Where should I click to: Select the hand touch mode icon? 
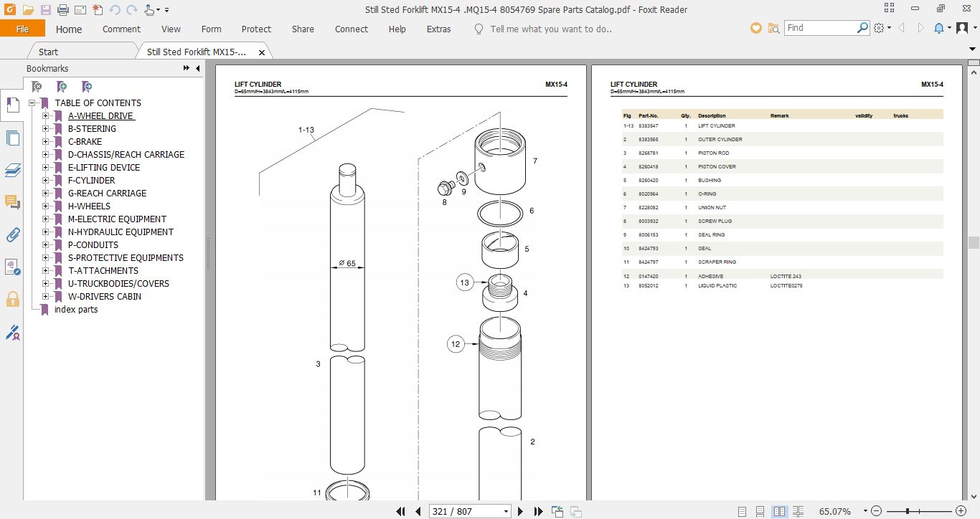point(150,10)
